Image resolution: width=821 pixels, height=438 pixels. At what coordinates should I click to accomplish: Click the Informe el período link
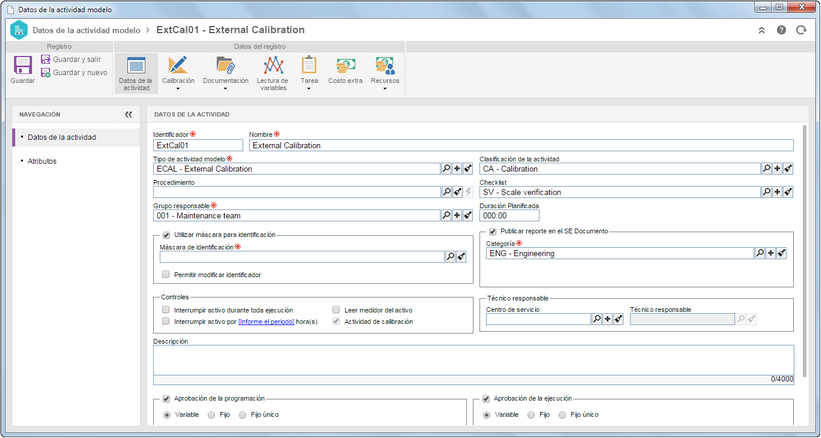(266, 322)
